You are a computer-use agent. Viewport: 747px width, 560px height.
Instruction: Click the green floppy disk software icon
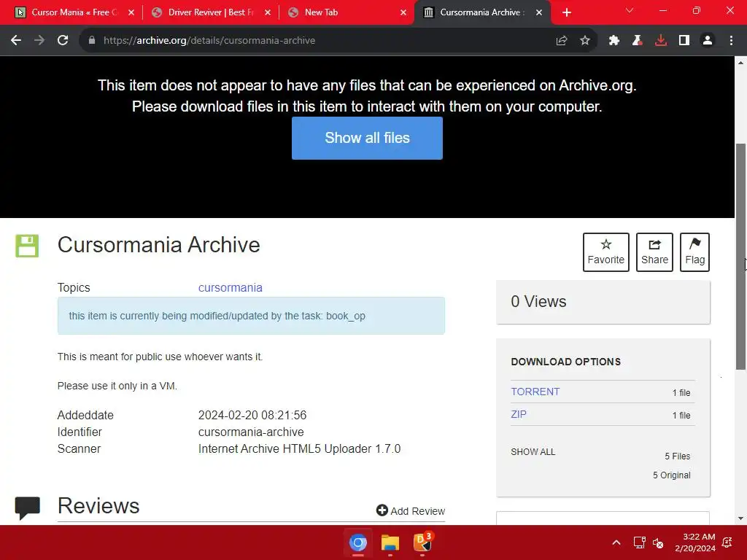coord(27,246)
